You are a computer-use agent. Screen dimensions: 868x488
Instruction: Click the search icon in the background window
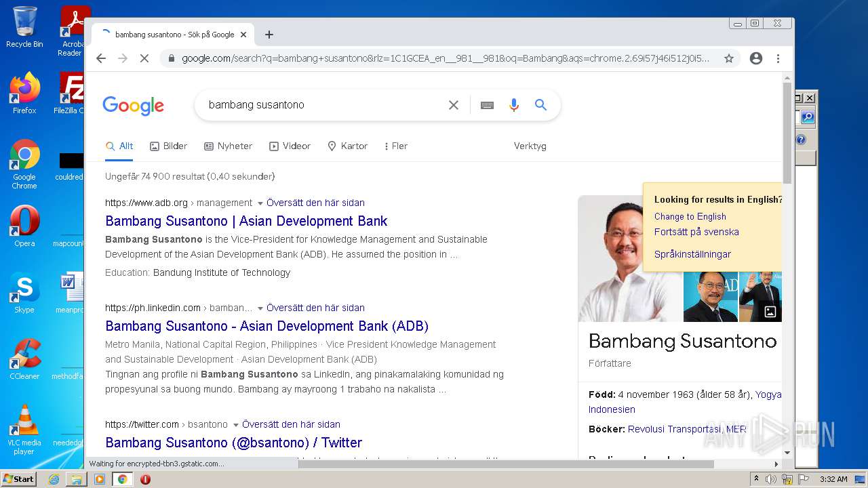pos(807,117)
